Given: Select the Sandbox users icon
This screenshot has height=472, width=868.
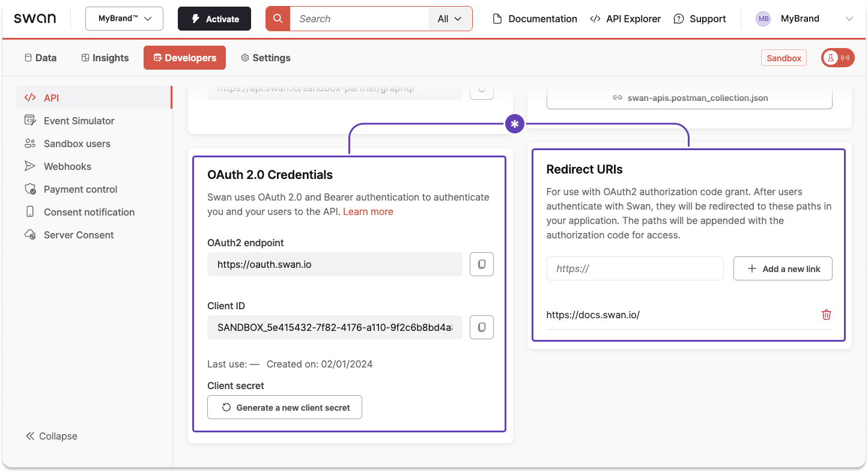Looking at the screenshot, I should [31, 144].
